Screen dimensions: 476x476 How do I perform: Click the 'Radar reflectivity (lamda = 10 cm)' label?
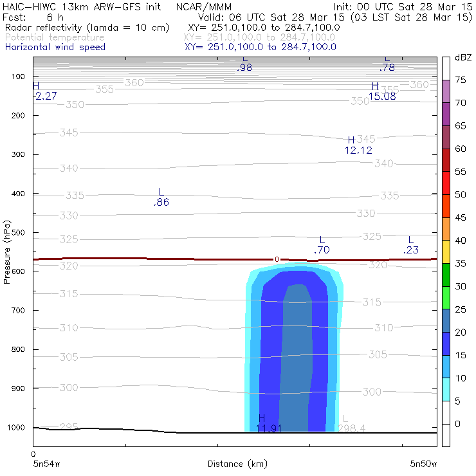[87, 28]
